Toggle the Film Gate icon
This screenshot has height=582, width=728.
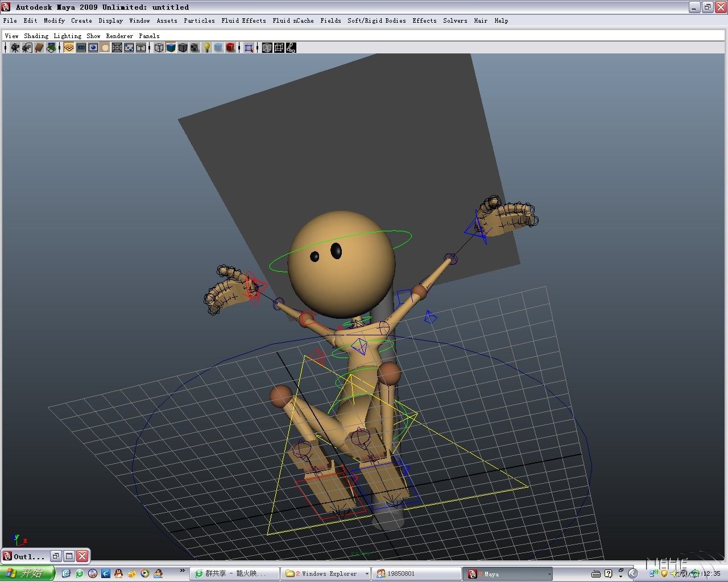(x=81, y=48)
